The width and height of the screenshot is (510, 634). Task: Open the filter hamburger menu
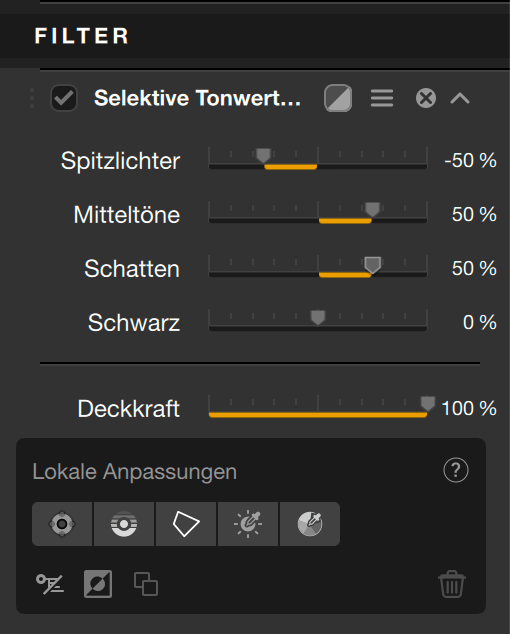click(x=382, y=98)
